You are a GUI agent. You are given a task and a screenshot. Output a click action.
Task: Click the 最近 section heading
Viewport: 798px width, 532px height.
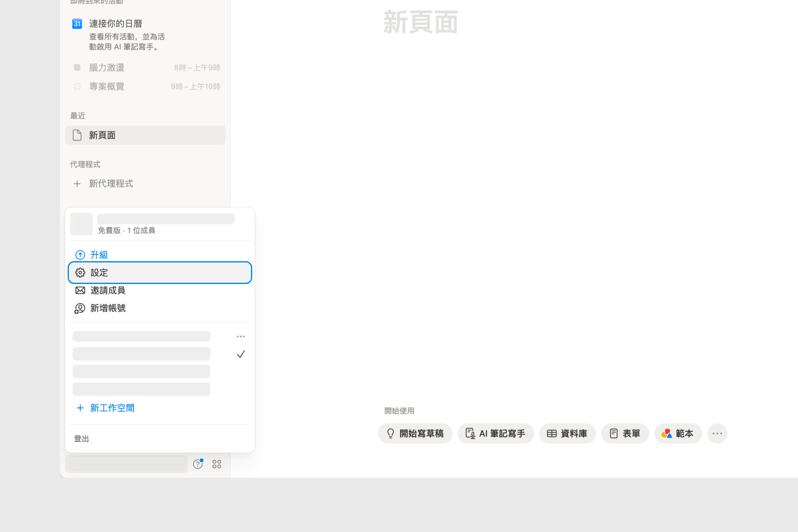coord(78,116)
